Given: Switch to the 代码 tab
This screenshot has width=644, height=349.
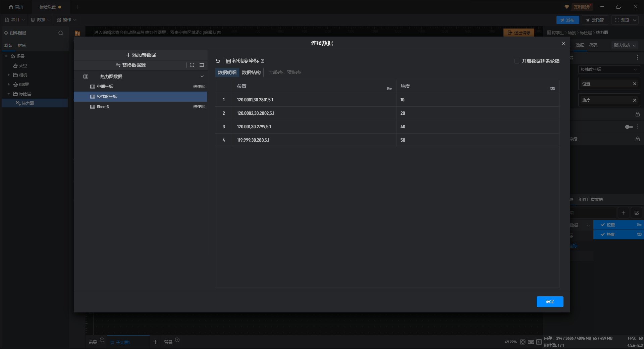Looking at the screenshot, I should point(593,45).
